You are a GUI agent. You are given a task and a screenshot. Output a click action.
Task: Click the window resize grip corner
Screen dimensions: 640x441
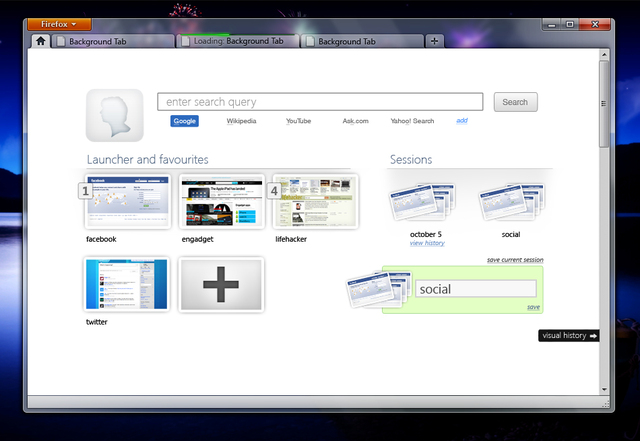606,404
